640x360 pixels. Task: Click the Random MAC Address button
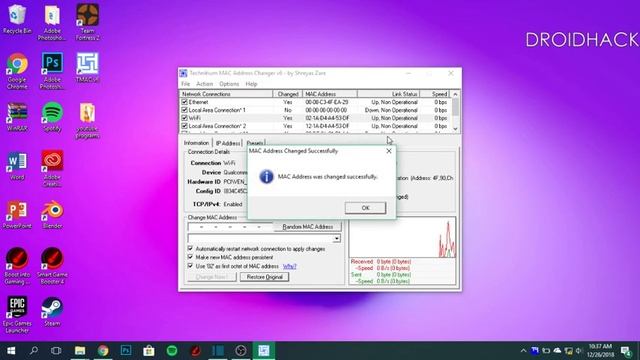pyautogui.click(x=307, y=227)
